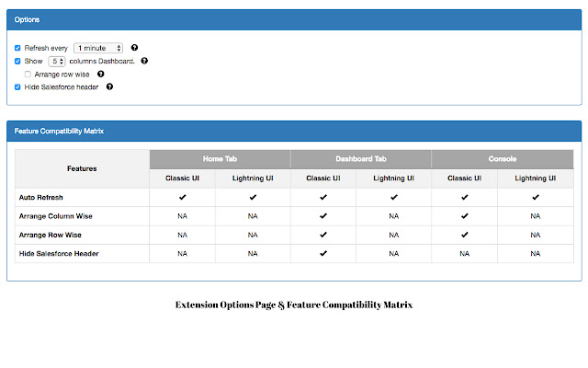Click NA for Arrange Column Wise, Console Lightning
Image resolution: width=588 pixels, height=368 pixels.
click(535, 216)
